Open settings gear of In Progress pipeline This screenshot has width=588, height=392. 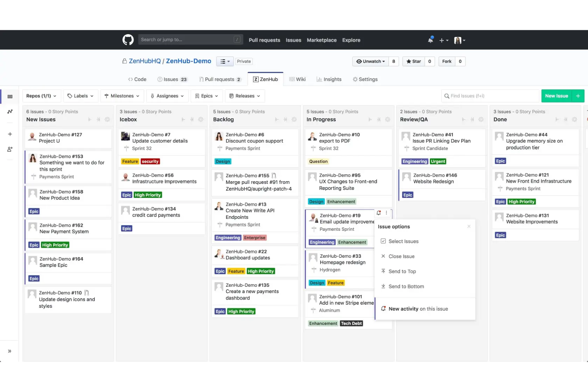click(388, 120)
